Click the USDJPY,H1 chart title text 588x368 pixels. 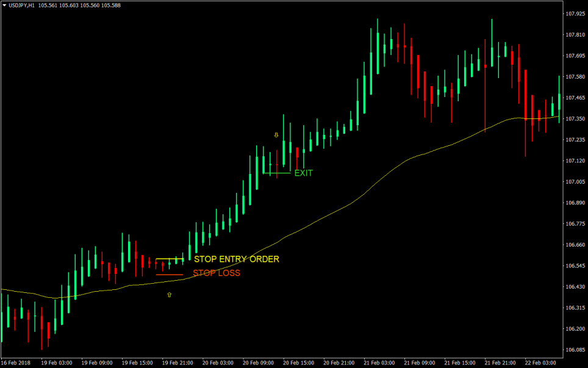click(x=21, y=5)
